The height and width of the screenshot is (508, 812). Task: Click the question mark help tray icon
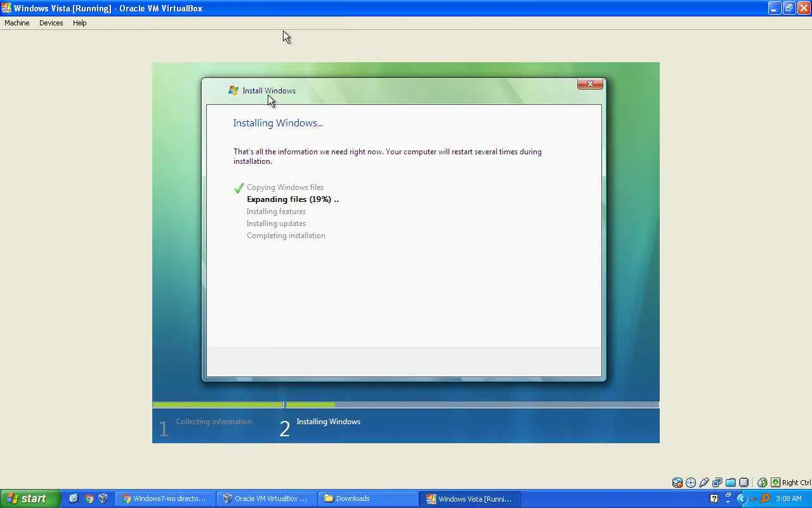click(714, 498)
